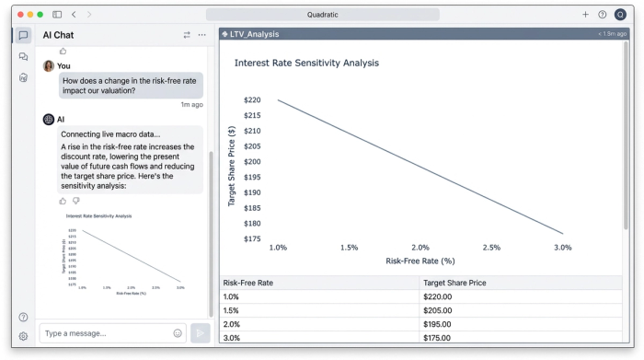The image size is (644, 360).
Task: Select the $205.00 price cell
Action: 521,310
